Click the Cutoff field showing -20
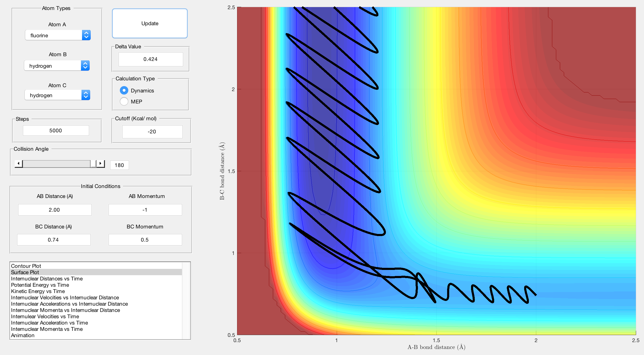Viewport: 644px width, 355px height. click(x=152, y=132)
